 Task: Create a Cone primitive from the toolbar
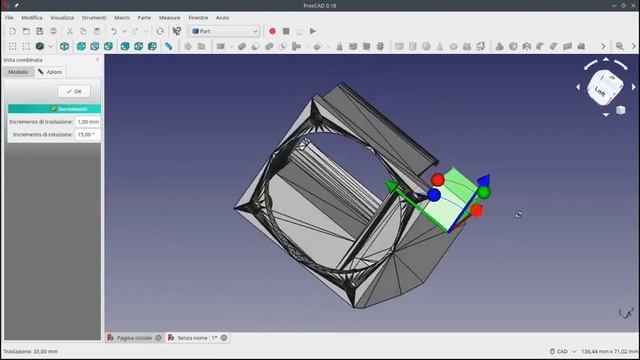pos(440,46)
